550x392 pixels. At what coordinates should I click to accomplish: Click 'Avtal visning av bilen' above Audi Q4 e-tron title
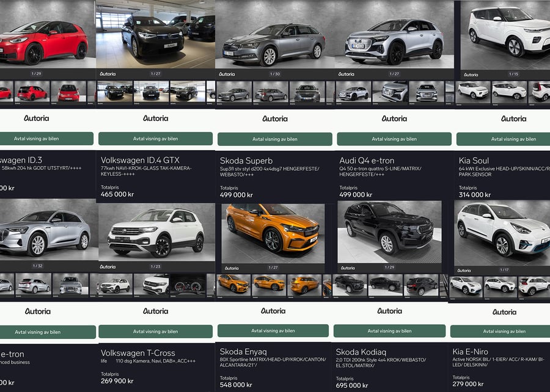click(394, 139)
